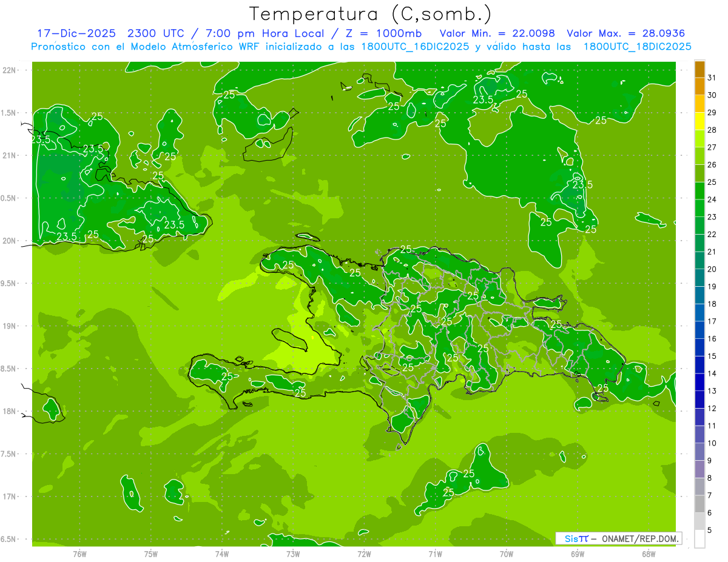The image size is (728, 562).
Task: Click legend swatch between 19 and 20
Action: point(699,278)
